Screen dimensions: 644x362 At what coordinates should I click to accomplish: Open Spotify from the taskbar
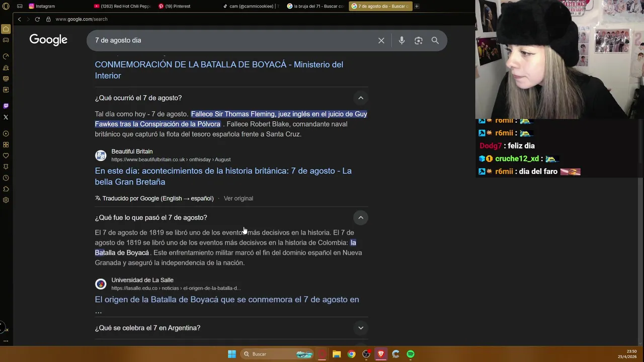tap(411, 354)
